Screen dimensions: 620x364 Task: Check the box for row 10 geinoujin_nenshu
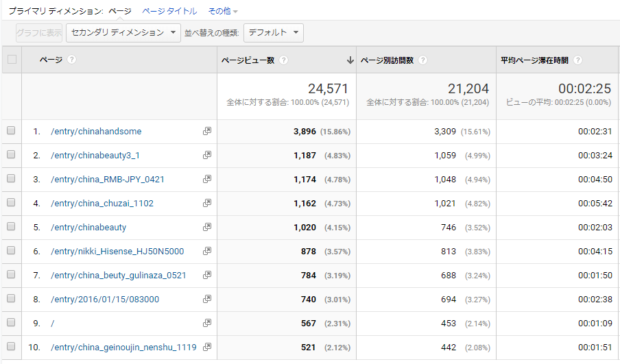11,346
